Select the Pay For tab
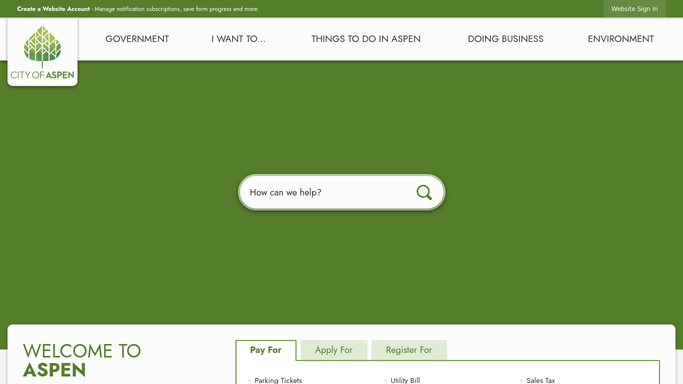683x384 pixels. (266, 350)
